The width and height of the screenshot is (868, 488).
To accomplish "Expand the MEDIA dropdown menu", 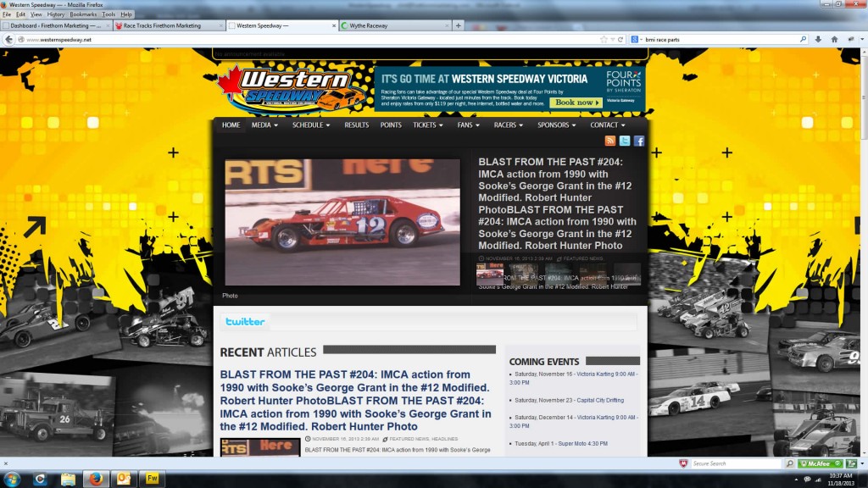I will [x=264, y=125].
